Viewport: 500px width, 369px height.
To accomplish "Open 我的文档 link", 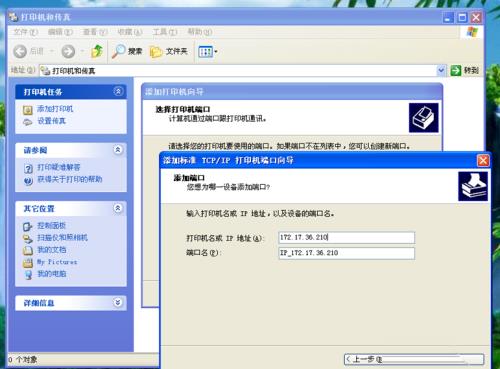I will (x=51, y=250).
